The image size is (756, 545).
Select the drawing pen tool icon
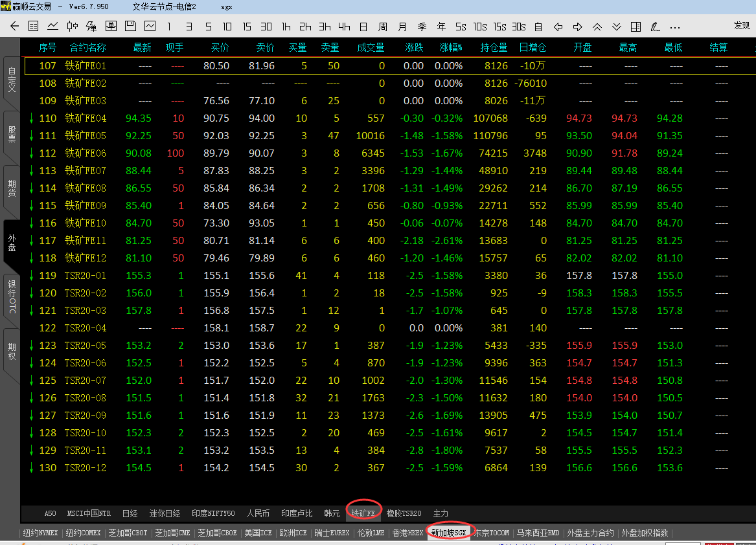[x=656, y=27]
